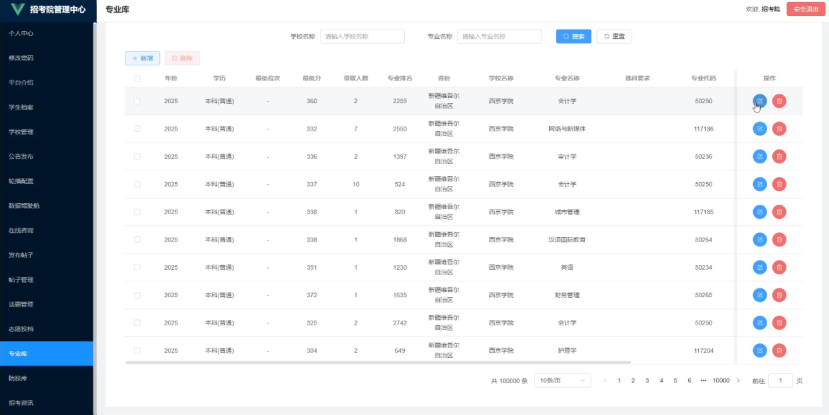Go to the next page arrow
This screenshot has height=415, width=829.
(738, 381)
